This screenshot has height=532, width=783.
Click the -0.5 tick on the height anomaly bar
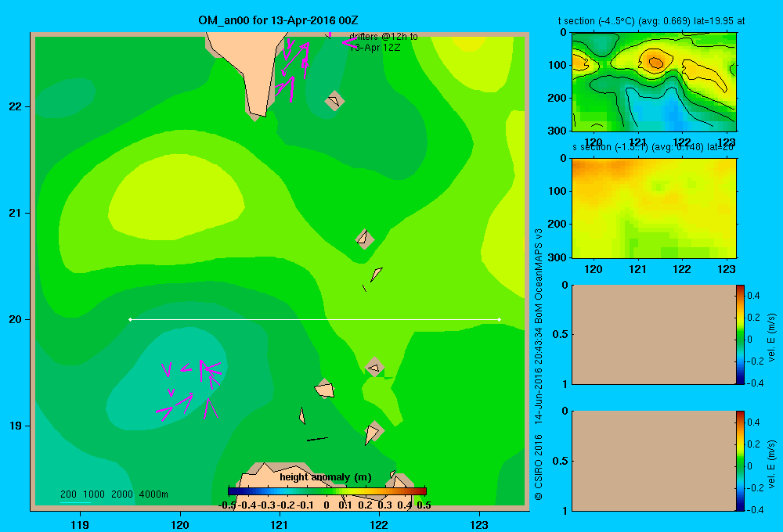pos(227,505)
